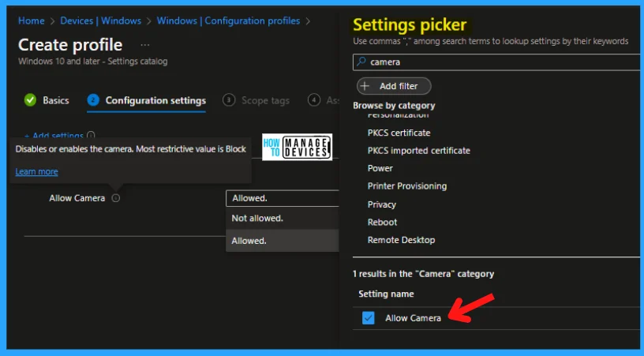Click the Browse by category heading
Viewport: 644px width, 356px height.
(x=394, y=106)
